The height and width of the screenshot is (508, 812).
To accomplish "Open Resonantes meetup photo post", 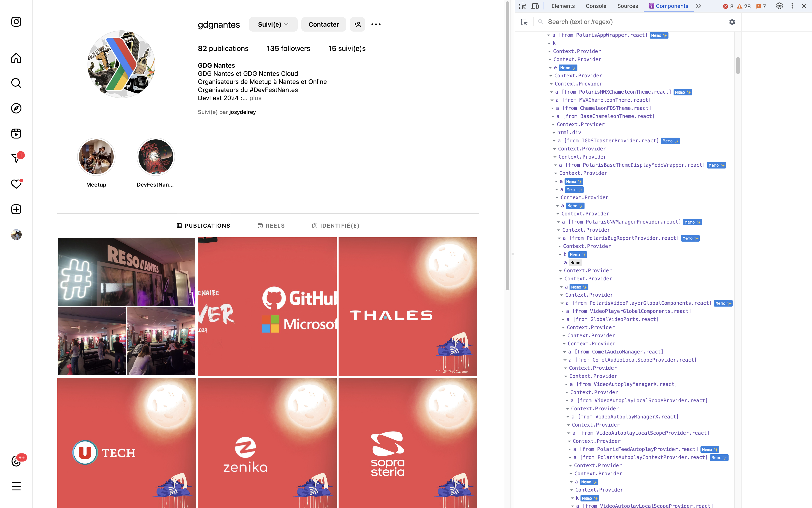I will click(126, 306).
